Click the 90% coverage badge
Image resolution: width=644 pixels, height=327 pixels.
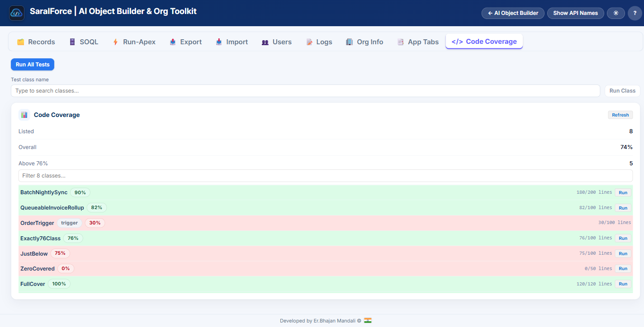(x=80, y=192)
